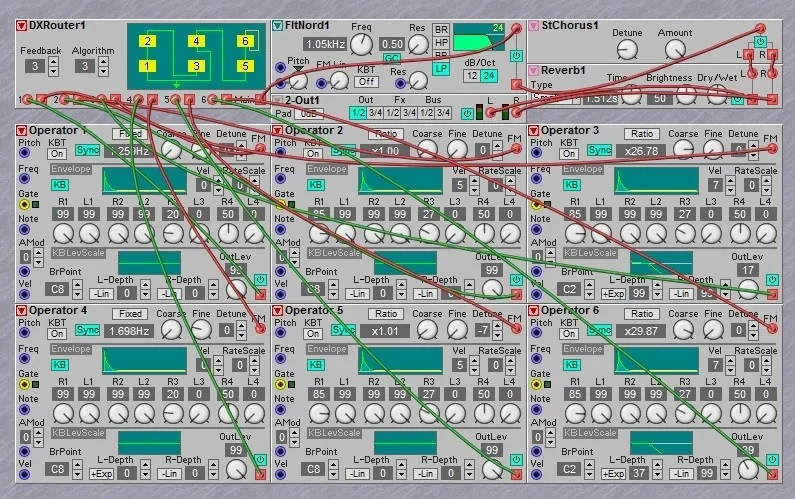Click Operator 3 Ratio mode button
The image size is (795, 499).
pyautogui.click(x=642, y=134)
